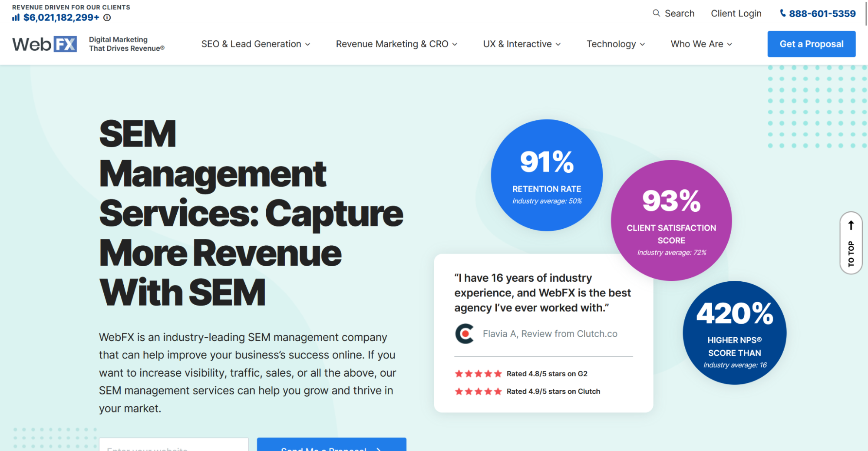Click the WebFX industry-leading intro paragraph
The width and height of the screenshot is (868, 451).
click(248, 373)
